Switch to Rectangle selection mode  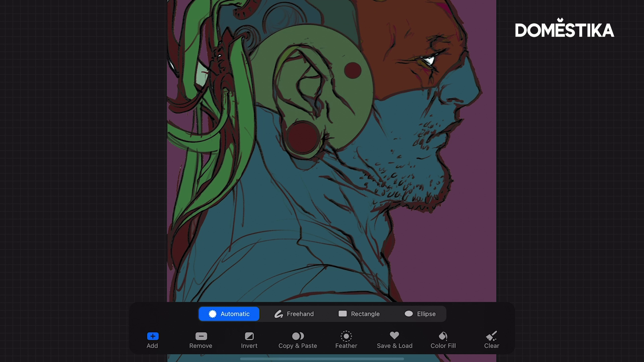click(x=359, y=314)
